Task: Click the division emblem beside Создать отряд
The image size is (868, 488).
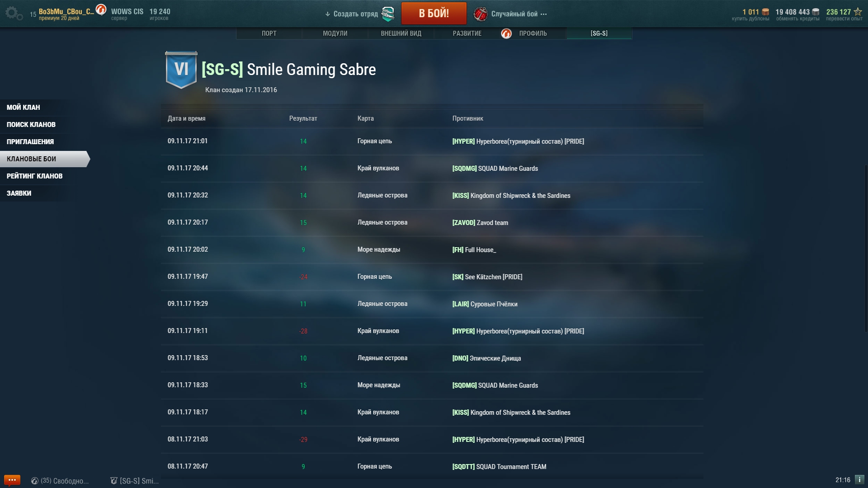Action: 388,14
